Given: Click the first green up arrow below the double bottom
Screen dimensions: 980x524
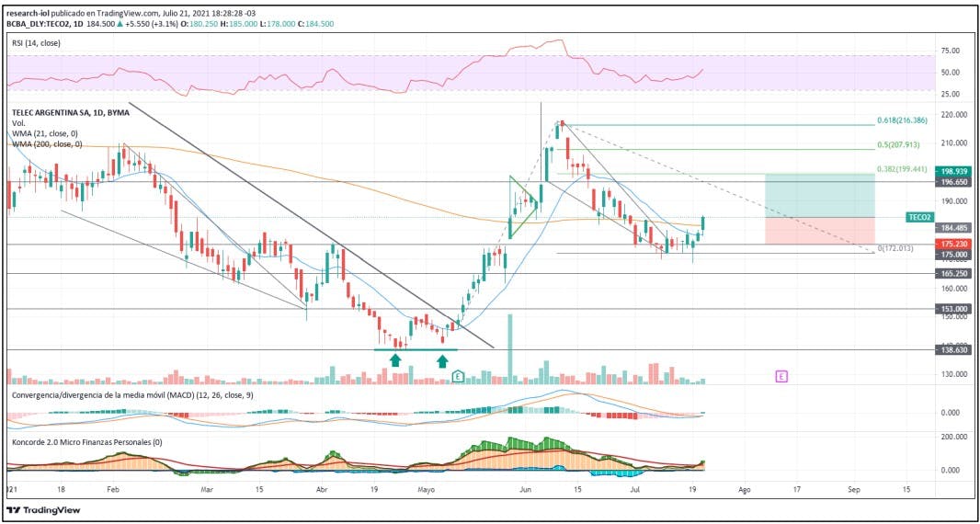Looking at the screenshot, I should pyautogui.click(x=395, y=359).
